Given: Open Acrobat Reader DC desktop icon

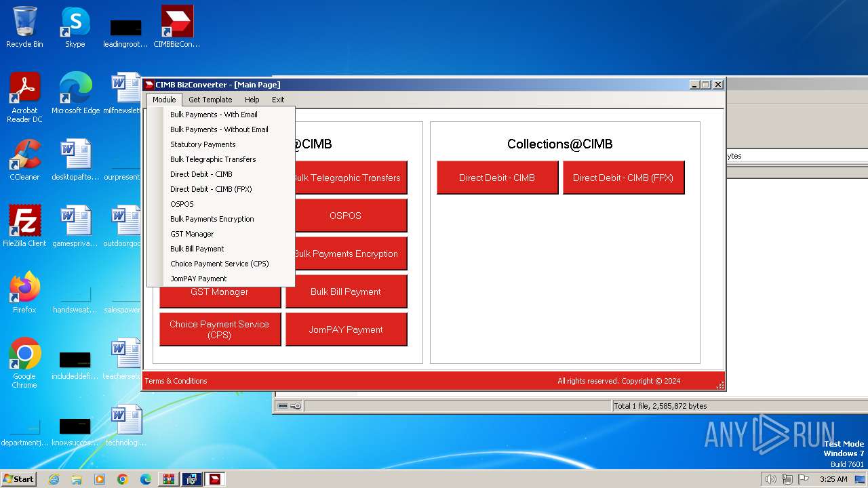Looking at the screenshot, I should tap(24, 97).
